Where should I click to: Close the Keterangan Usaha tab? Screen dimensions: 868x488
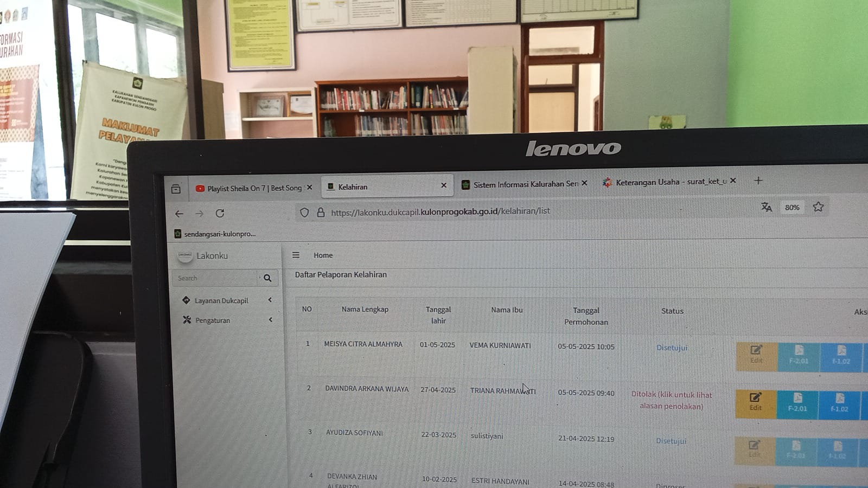tap(733, 181)
